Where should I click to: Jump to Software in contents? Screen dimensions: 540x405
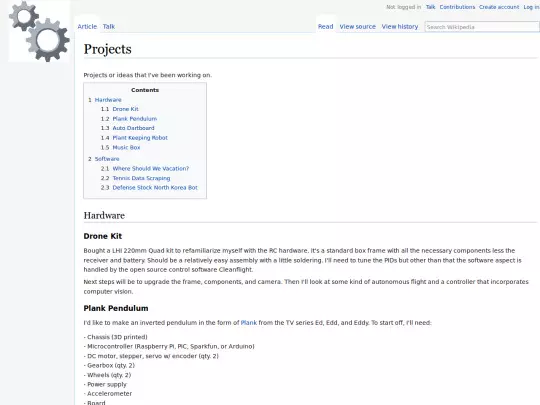[x=107, y=159]
